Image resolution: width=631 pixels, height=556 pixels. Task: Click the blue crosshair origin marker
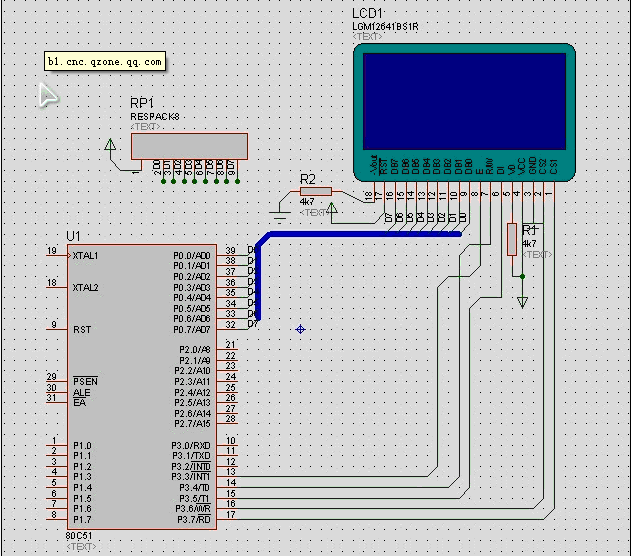[300, 329]
